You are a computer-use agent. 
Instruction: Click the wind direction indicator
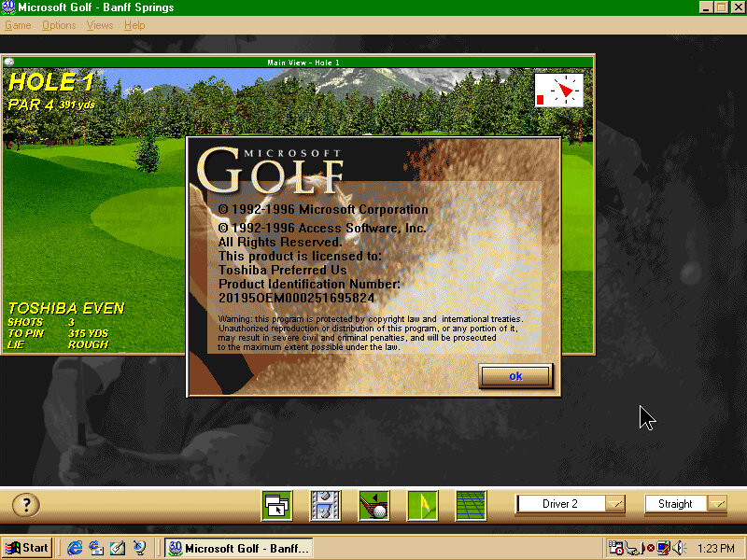coord(558,91)
